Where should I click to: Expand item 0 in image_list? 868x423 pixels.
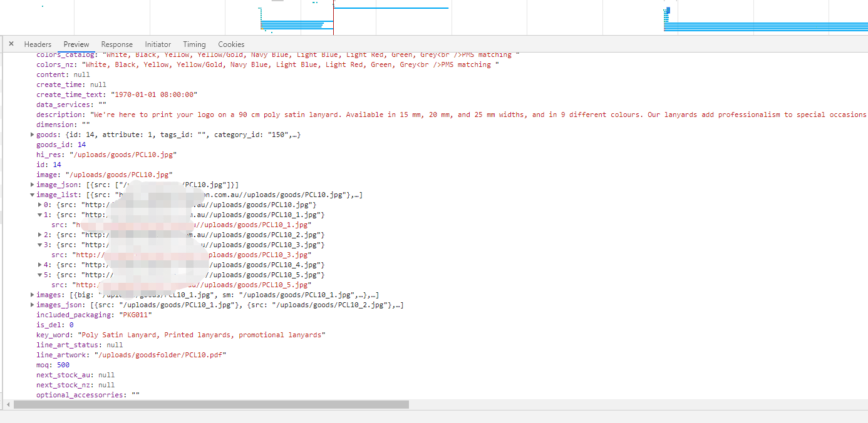click(40, 204)
